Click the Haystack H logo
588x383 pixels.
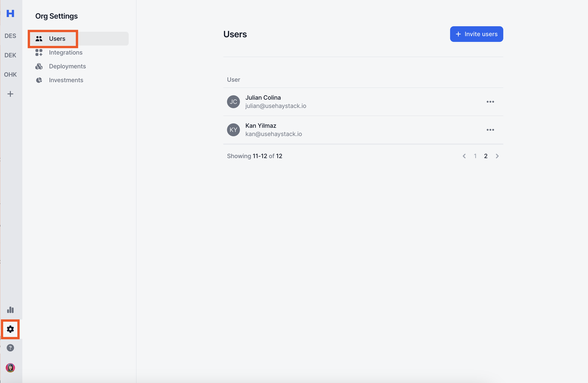(10, 13)
